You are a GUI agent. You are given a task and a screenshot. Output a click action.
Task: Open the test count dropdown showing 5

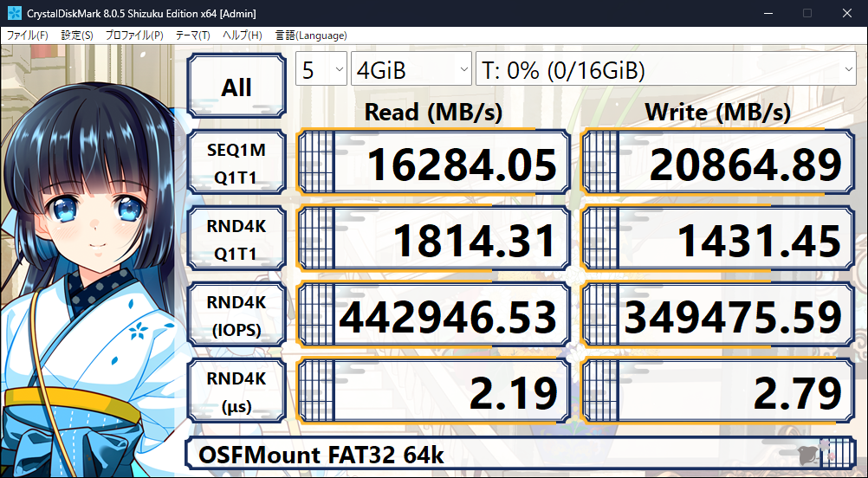(321, 69)
